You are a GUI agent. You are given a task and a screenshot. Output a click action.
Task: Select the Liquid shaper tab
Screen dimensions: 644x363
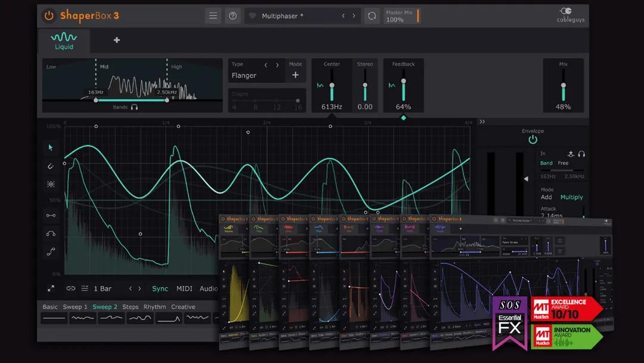(64, 41)
